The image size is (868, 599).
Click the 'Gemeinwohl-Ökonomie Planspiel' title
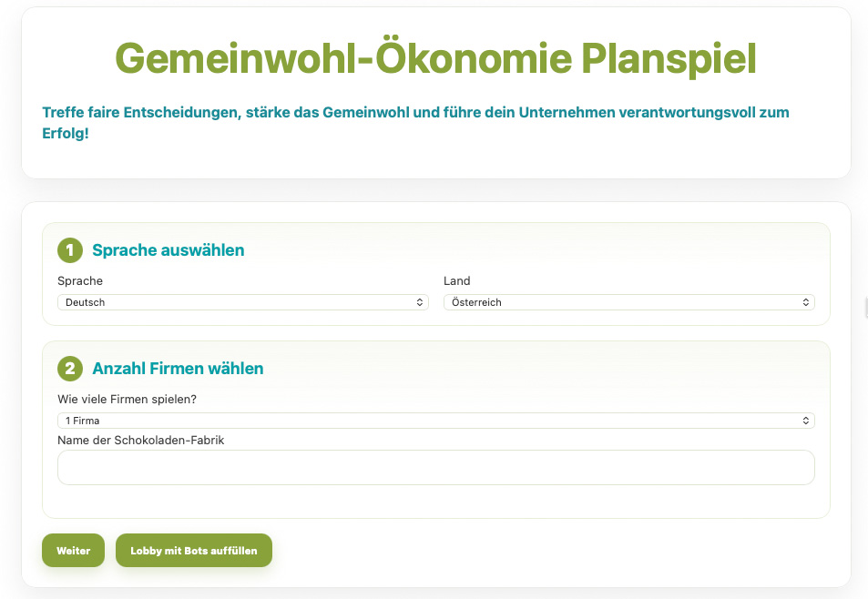(x=435, y=58)
